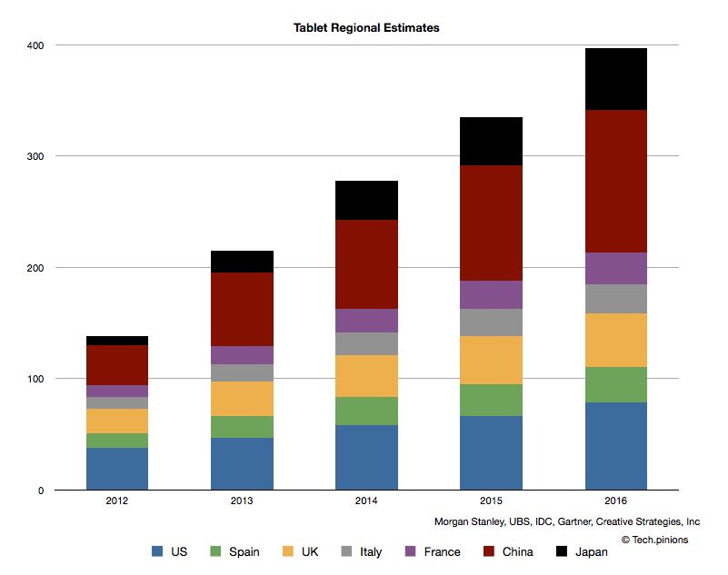
Task: Click the "Japan" legend label text
Action: (x=592, y=551)
